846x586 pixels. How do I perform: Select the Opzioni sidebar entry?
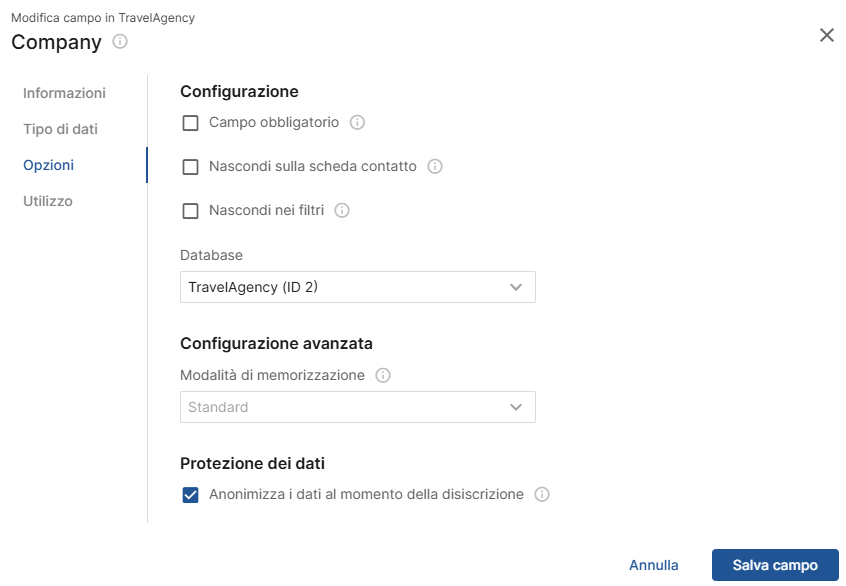click(46, 165)
